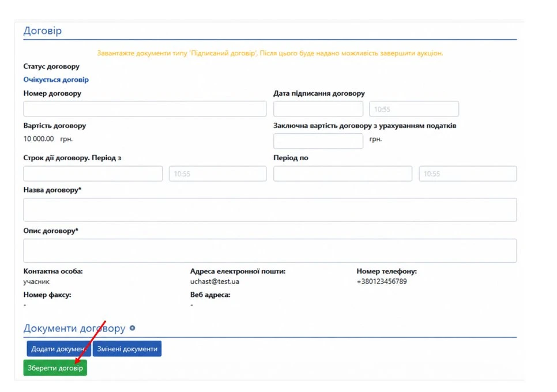Focus the Номер договору input field

[x=145, y=109]
